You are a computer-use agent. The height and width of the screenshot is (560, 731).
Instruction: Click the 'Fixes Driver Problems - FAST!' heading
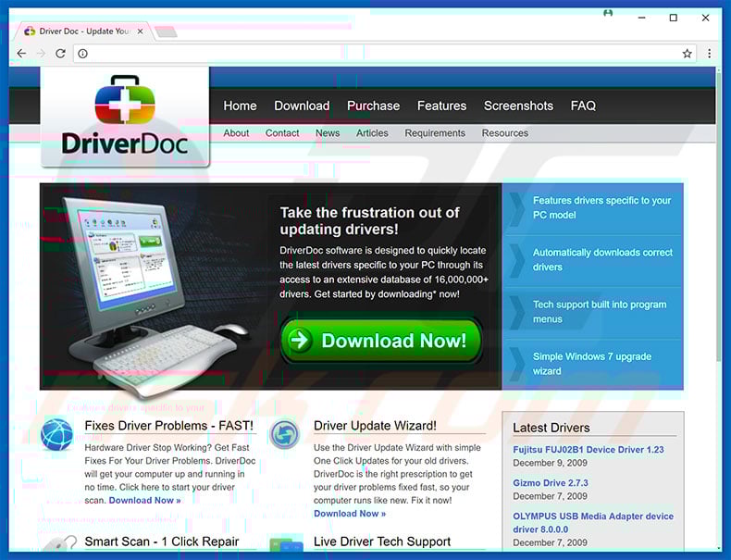coord(168,426)
